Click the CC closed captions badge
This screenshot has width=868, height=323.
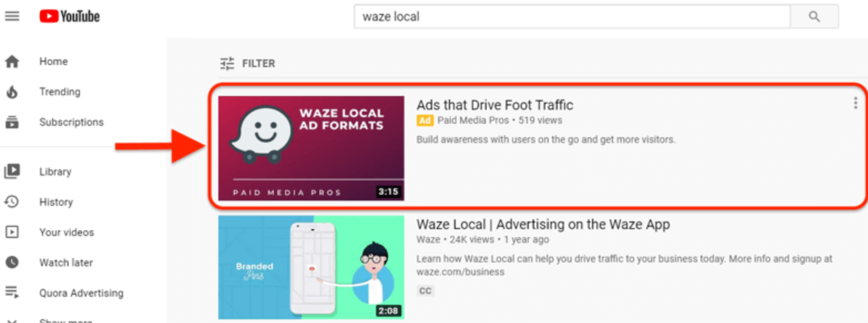click(425, 291)
